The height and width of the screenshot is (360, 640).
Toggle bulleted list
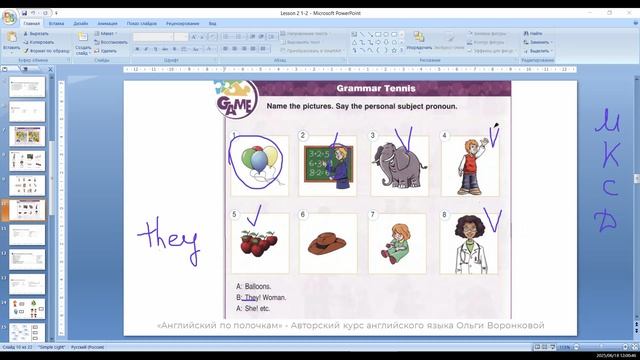227,37
